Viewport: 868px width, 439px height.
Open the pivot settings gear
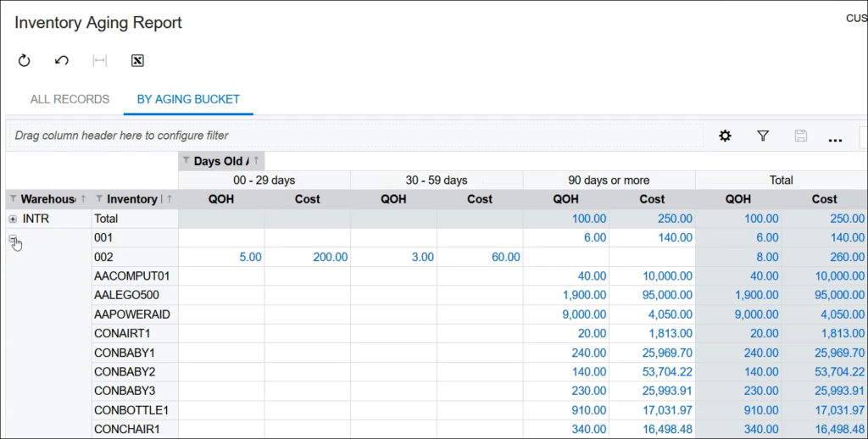(x=726, y=136)
